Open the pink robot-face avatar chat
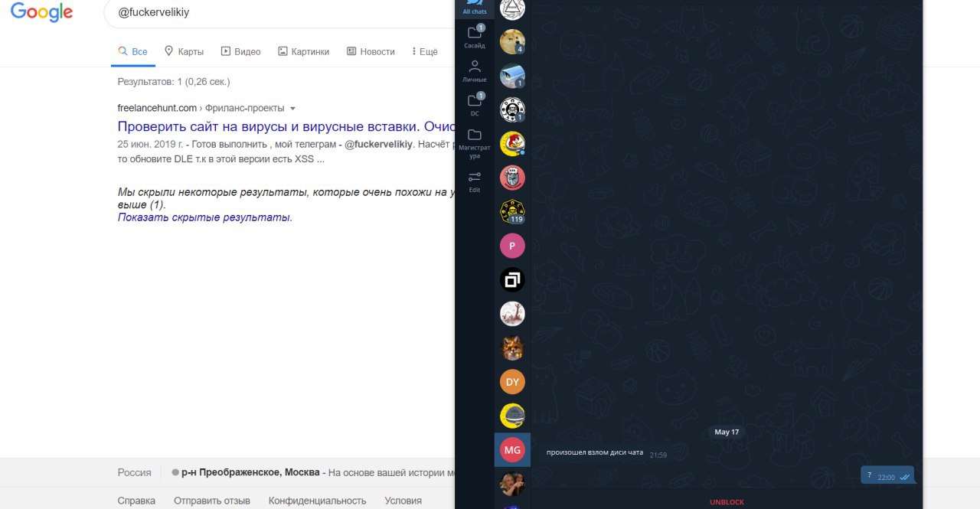 512,178
